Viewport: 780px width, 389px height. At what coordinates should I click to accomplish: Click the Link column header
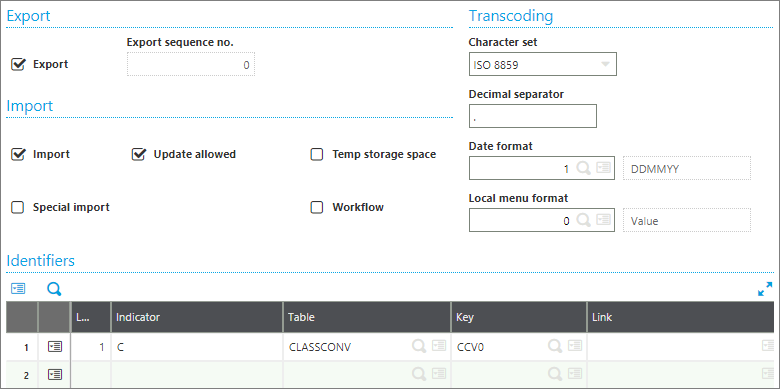pyautogui.click(x=681, y=317)
